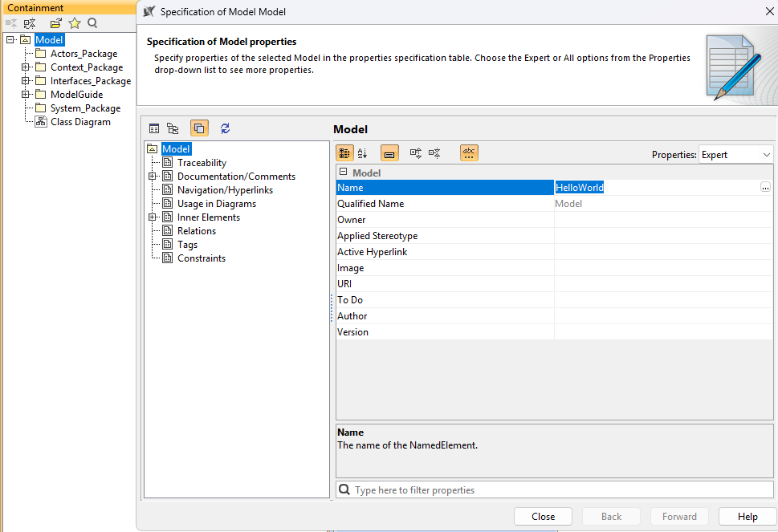Expand Context_Package in Containment tree

point(25,67)
